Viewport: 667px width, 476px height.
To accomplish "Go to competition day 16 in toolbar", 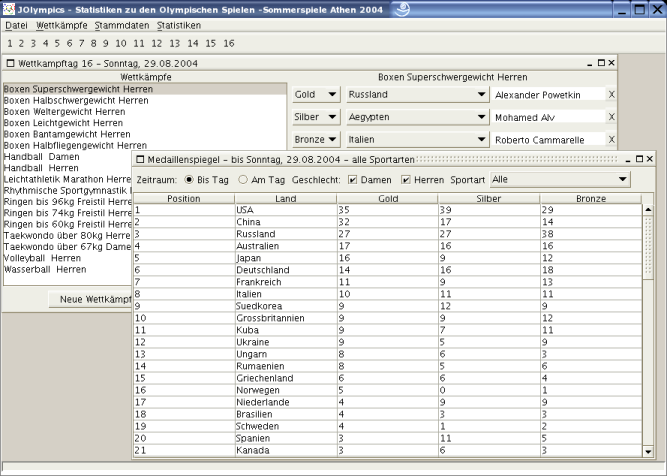I will click(229, 43).
